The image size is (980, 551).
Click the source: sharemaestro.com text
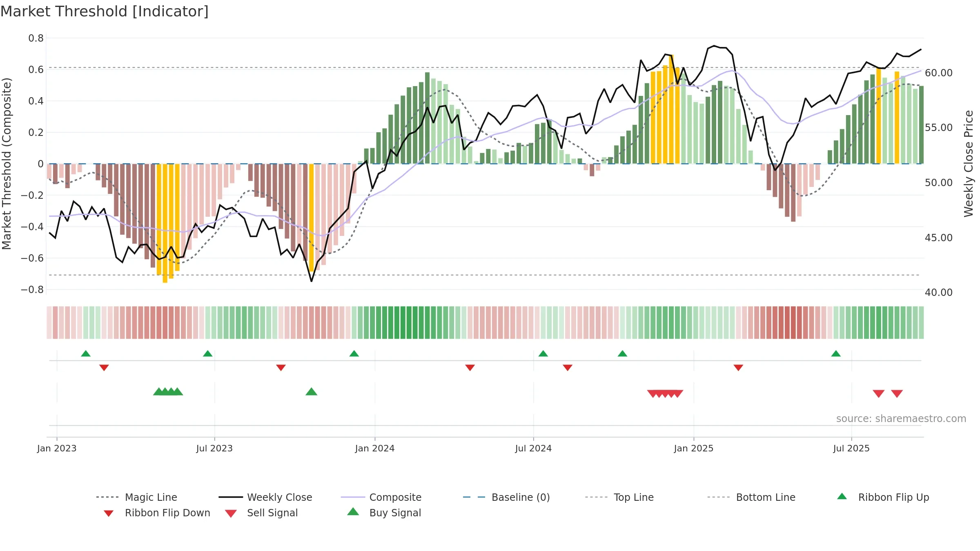click(901, 419)
